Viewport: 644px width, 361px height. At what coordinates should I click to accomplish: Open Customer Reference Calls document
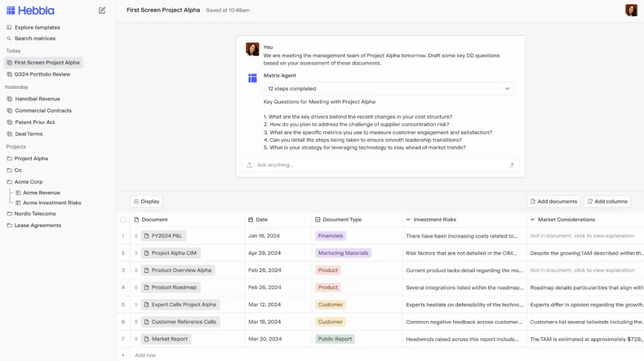point(181,322)
